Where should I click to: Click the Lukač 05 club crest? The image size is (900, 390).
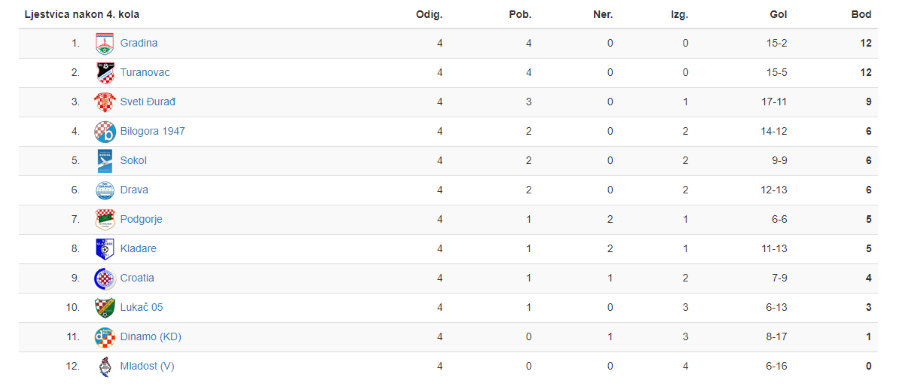click(x=104, y=308)
